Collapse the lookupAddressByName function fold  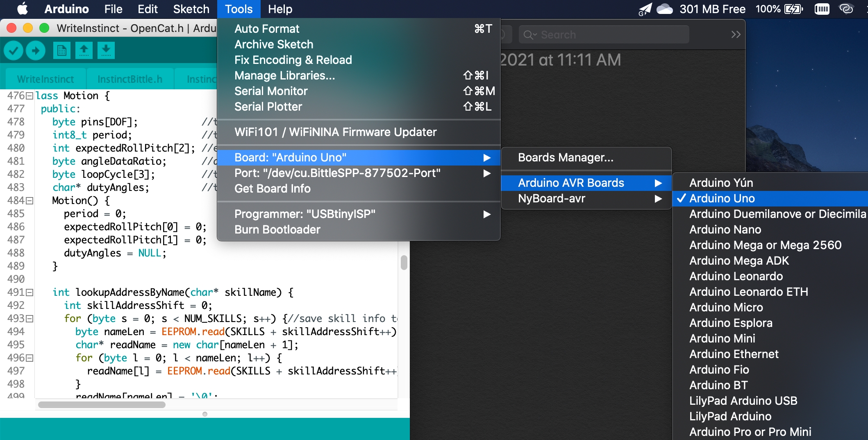point(30,293)
